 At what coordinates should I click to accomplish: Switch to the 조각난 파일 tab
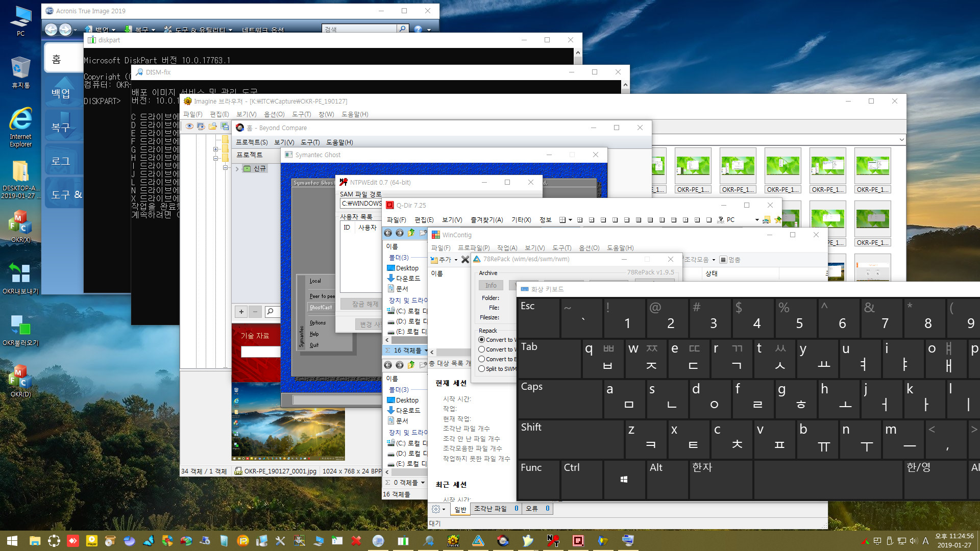(x=496, y=509)
